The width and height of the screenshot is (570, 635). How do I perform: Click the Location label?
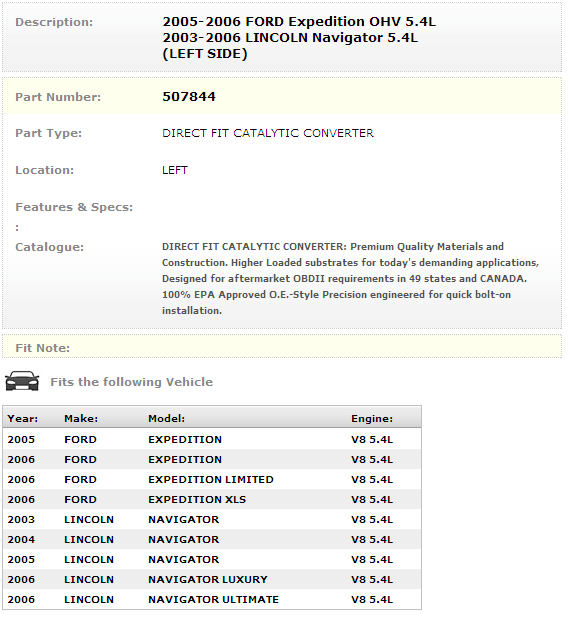(45, 170)
